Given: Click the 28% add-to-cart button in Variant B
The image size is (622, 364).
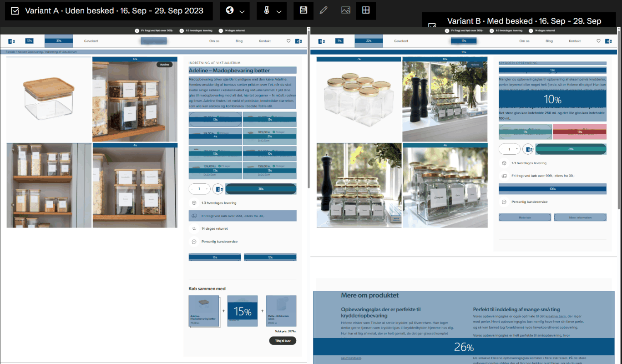Looking at the screenshot, I should click(x=571, y=149).
